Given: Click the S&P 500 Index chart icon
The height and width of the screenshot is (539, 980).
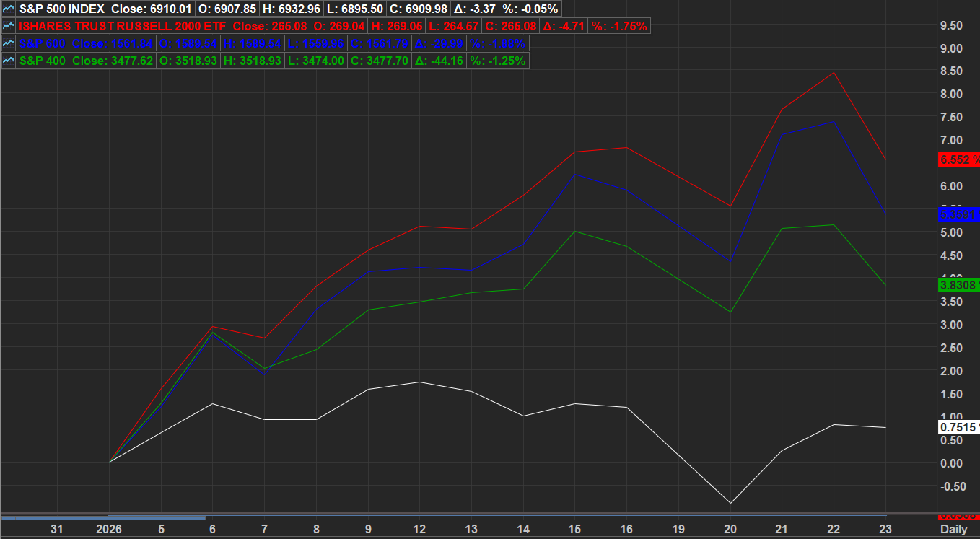Looking at the screenshot, I should [9, 9].
